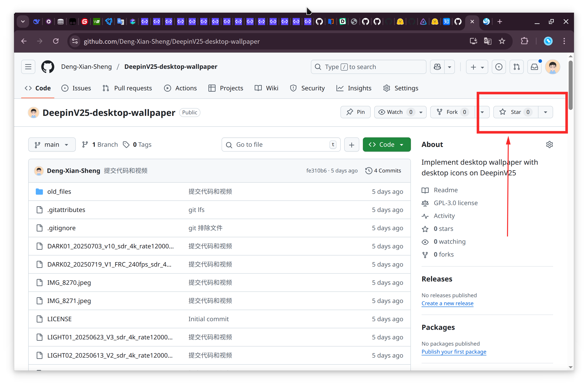588x386 pixels.
Task: Star the DeepinV25-desktop-wallpaper repository
Action: click(516, 112)
